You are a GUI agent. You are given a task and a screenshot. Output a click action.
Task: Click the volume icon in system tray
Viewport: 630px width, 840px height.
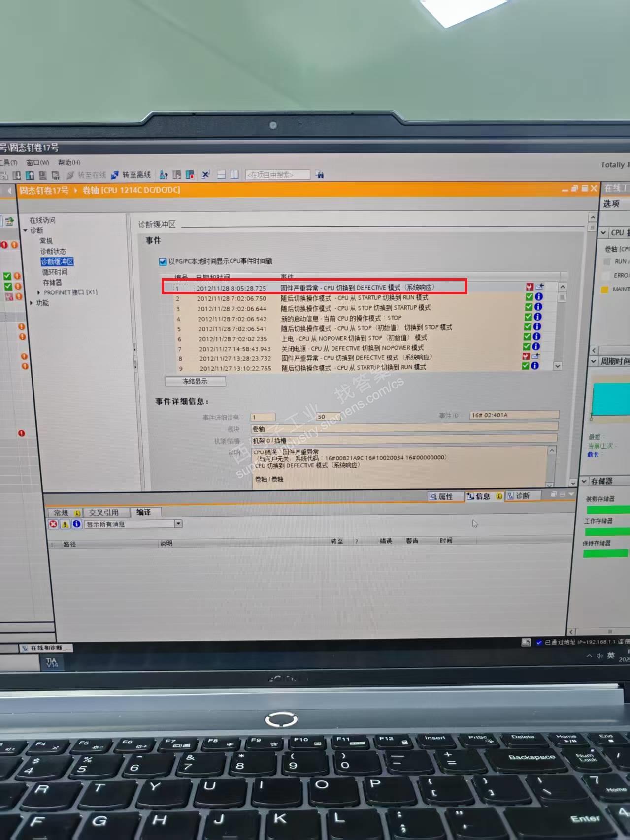(x=600, y=656)
